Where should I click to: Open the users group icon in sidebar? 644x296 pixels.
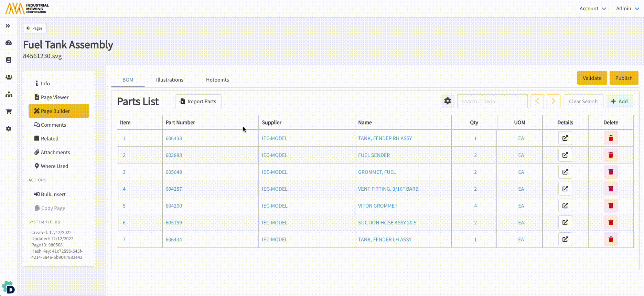point(9,77)
